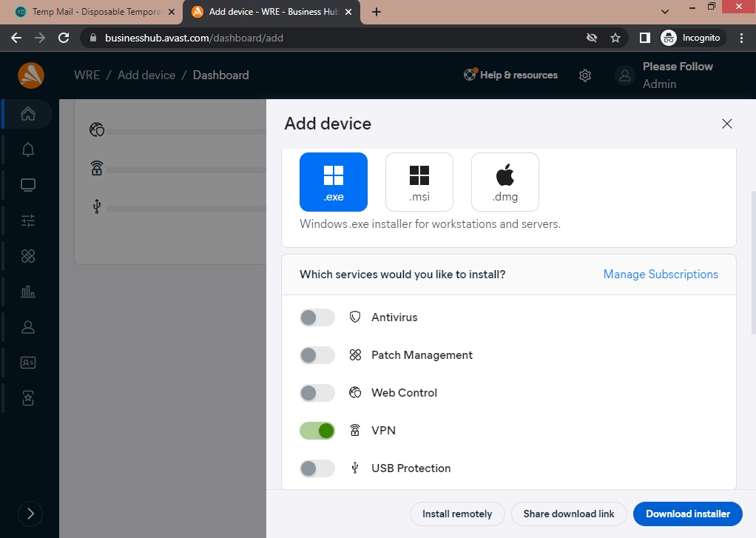This screenshot has height=538, width=756.
Task: Enable the USB Protection toggle
Action: point(317,468)
